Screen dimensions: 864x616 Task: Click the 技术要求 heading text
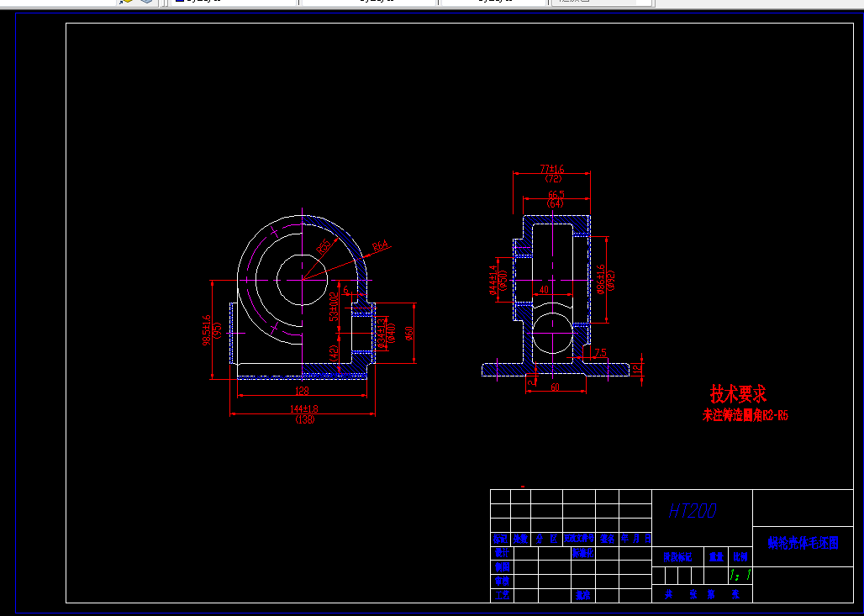(x=738, y=394)
